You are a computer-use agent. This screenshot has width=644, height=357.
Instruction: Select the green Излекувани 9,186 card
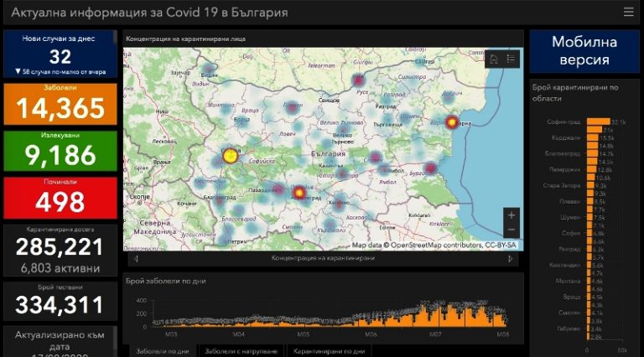[x=60, y=151]
